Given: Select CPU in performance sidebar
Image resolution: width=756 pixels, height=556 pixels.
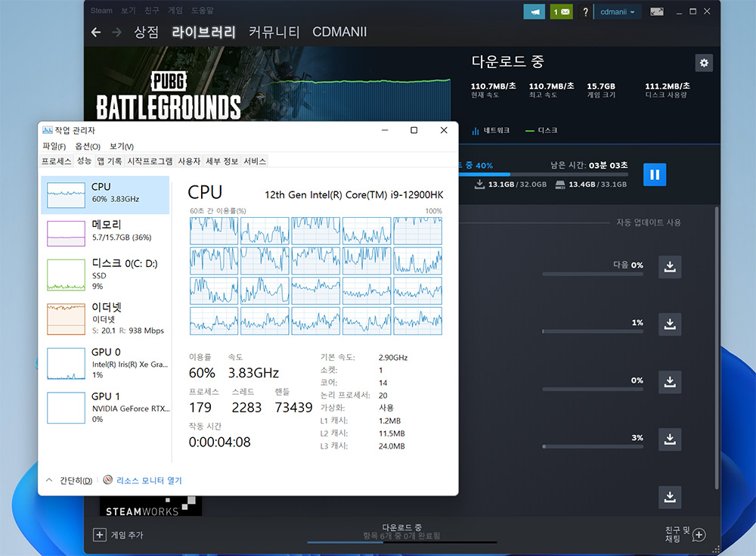Looking at the screenshot, I should click(105, 195).
